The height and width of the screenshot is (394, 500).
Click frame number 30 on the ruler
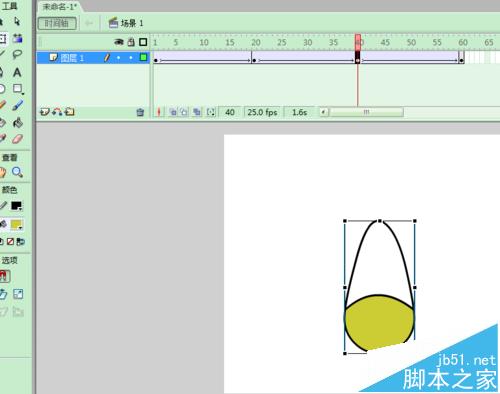pos(307,42)
